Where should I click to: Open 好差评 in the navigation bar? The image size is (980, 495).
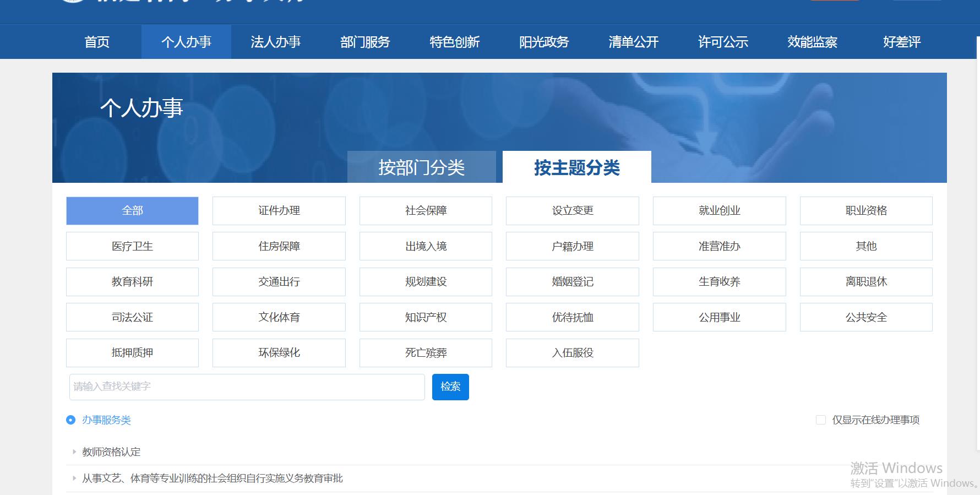902,42
